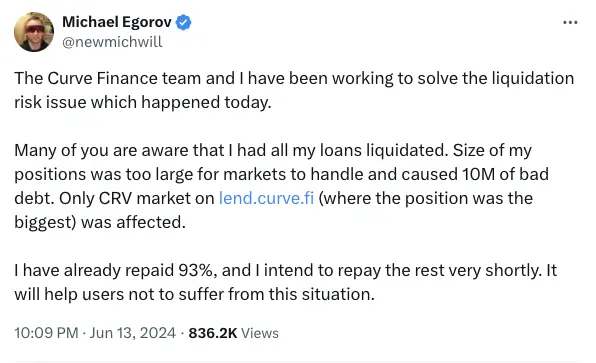
Task: Open the @newmichwill handle link
Action: (x=112, y=42)
